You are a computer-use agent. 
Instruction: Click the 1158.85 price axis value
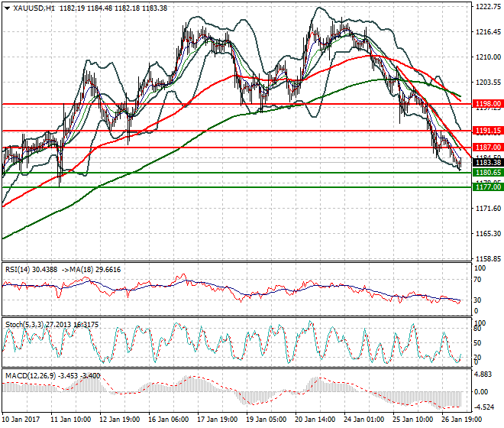coord(488,259)
